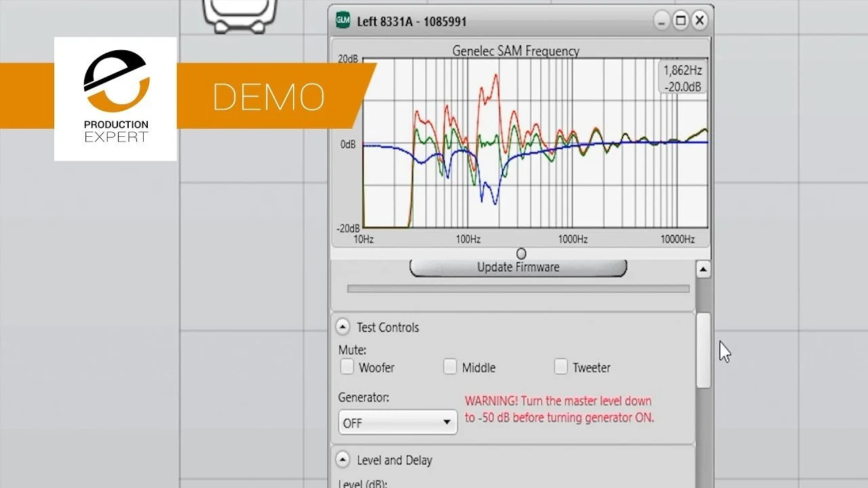Click the scrollbar up arrow
This screenshot has width=868, height=488.
point(703,269)
